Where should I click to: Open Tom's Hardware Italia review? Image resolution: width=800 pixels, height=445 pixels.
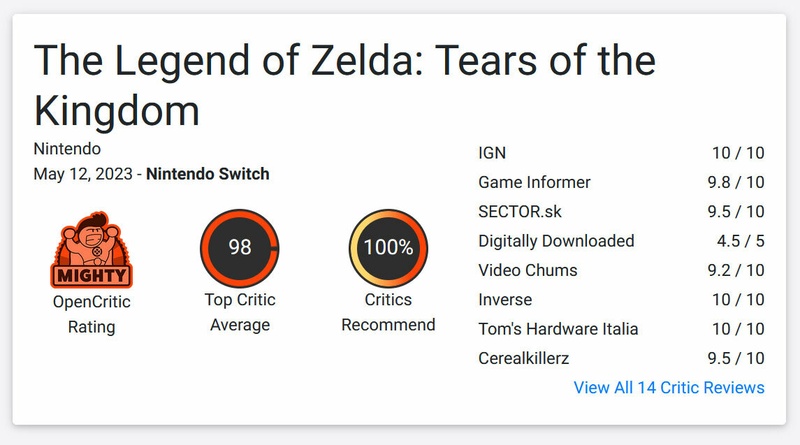(558, 329)
